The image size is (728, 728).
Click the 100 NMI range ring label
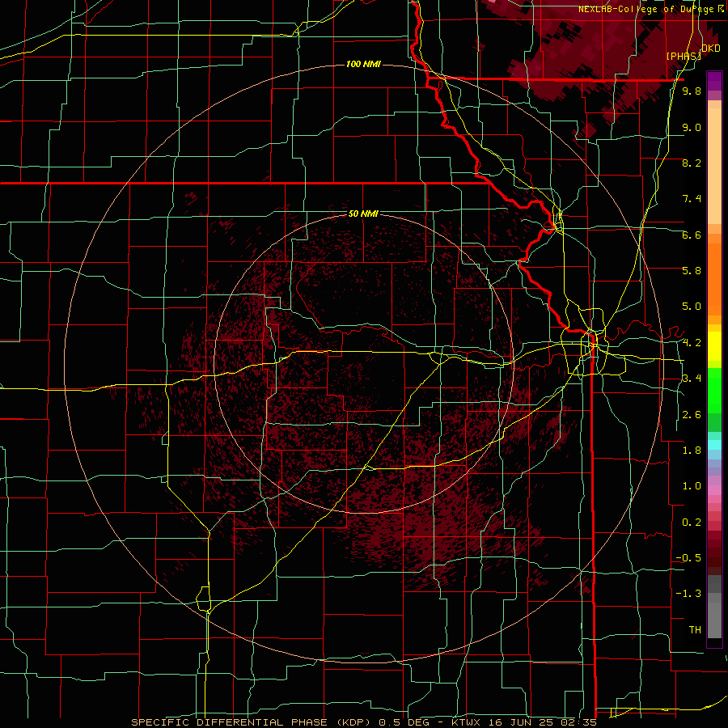363,64
